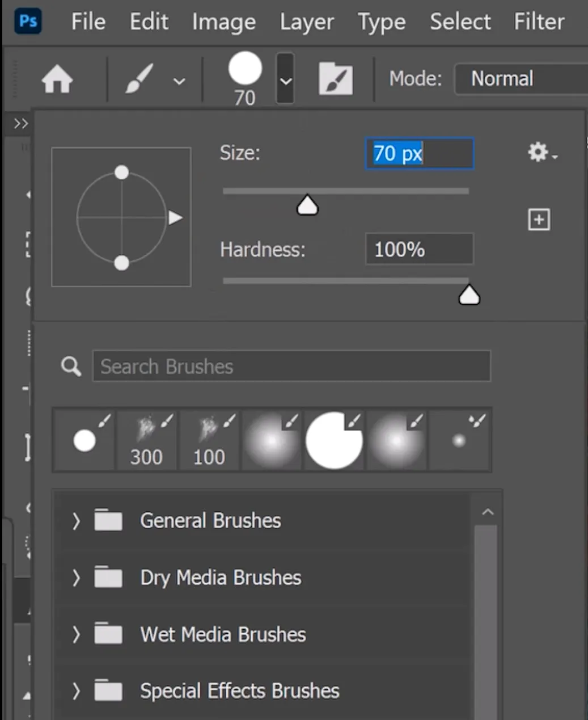Expand the Special Effects Brushes folder
The image size is (588, 720).
(x=76, y=691)
